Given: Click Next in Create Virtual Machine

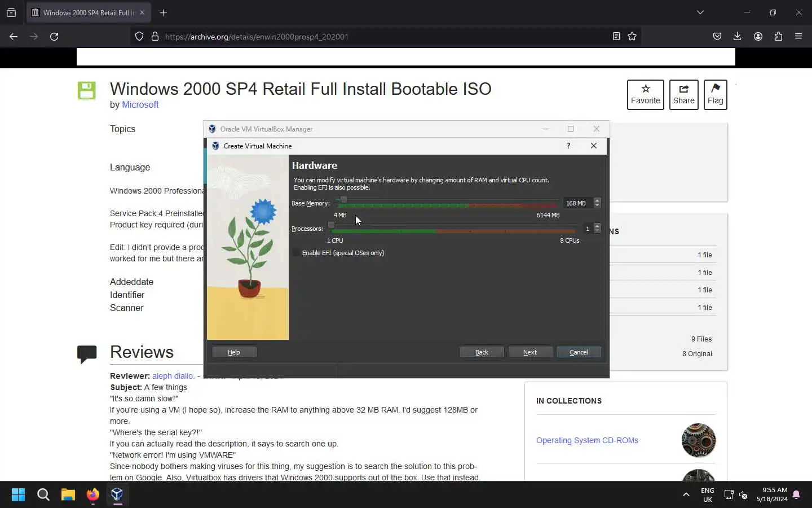Looking at the screenshot, I should click(x=530, y=352).
